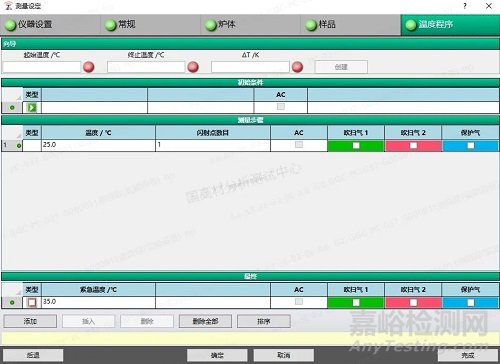Expand corner triangle of measurement steps table

click(19, 136)
